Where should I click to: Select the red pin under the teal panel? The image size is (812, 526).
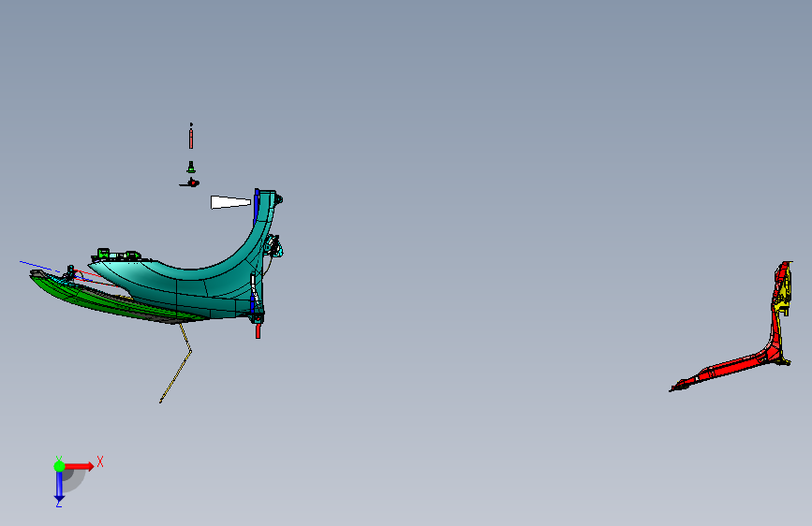tap(258, 330)
